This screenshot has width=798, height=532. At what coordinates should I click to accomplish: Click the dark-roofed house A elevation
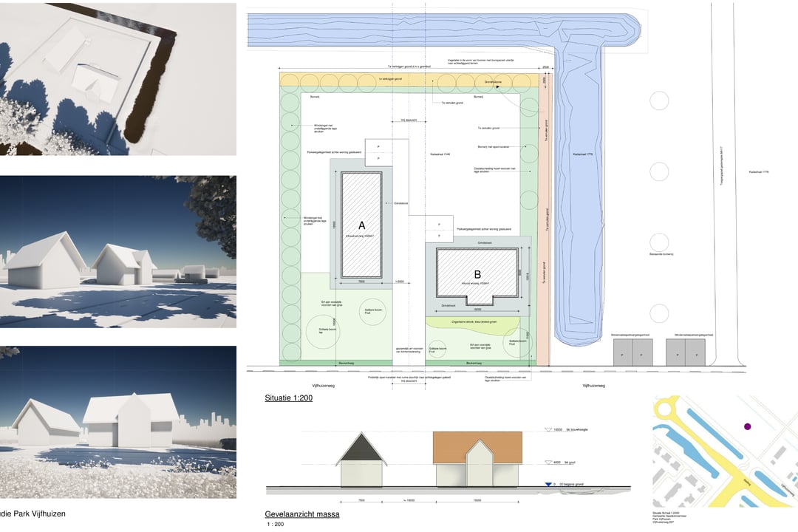coord(361,460)
